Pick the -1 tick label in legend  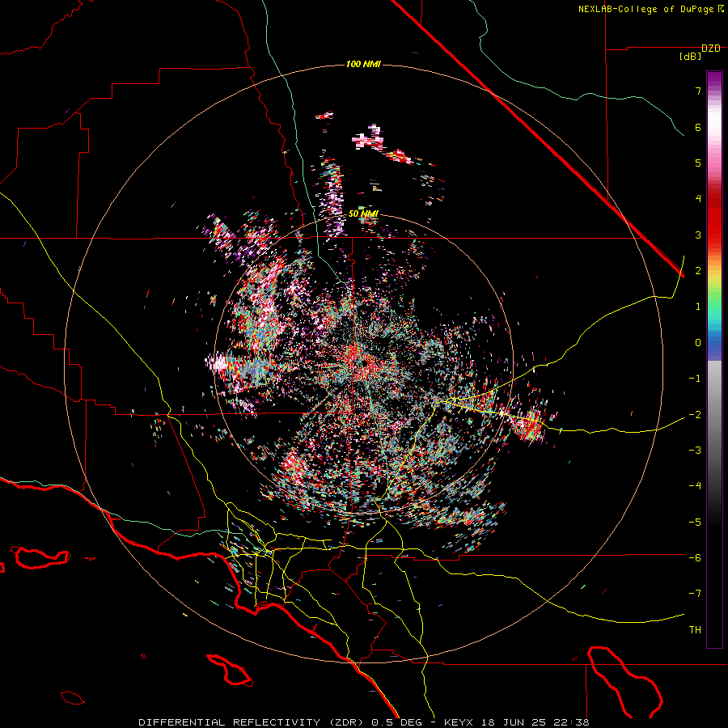(x=695, y=379)
